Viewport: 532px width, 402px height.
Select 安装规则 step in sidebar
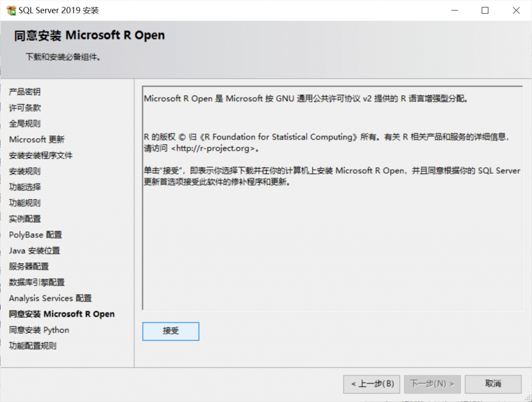coord(24,172)
